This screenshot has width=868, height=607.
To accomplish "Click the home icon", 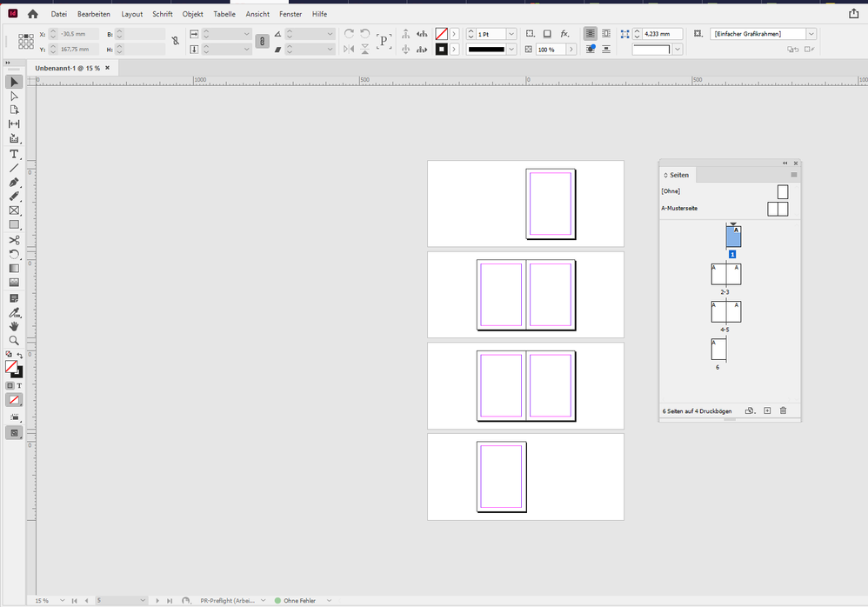I will pos(33,14).
